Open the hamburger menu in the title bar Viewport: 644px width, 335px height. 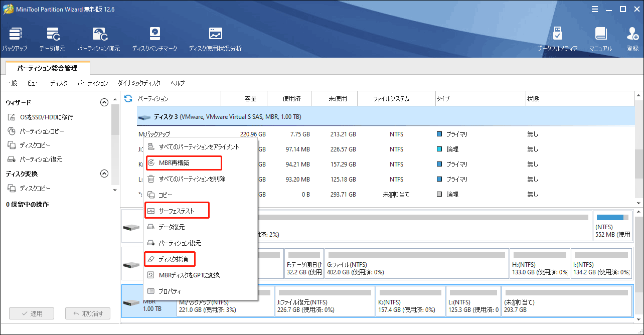[x=595, y=9]
